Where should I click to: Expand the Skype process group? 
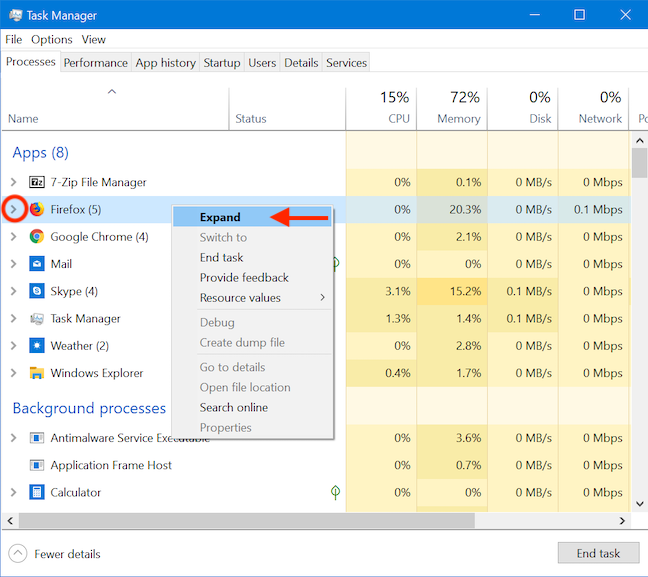click(13, 291)
